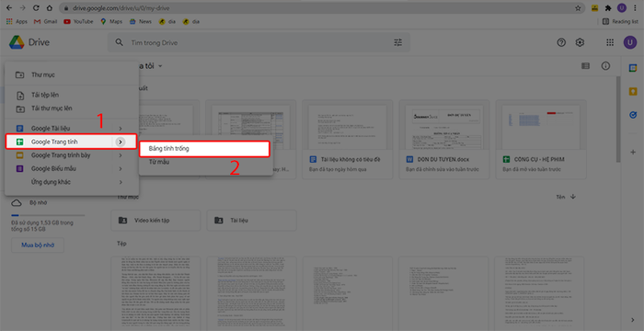
Task: Expand the Google Trang tính submenu arrow
Action: coord(120,142)
